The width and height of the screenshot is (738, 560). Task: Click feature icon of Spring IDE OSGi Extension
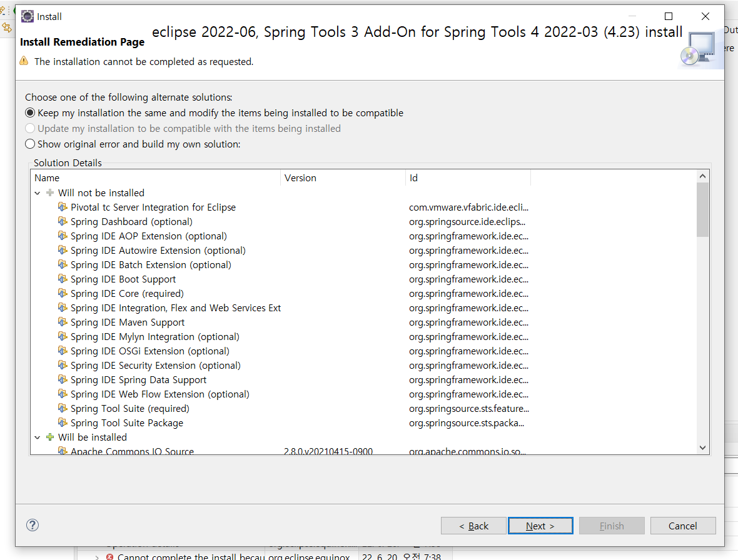coord(63,351)
